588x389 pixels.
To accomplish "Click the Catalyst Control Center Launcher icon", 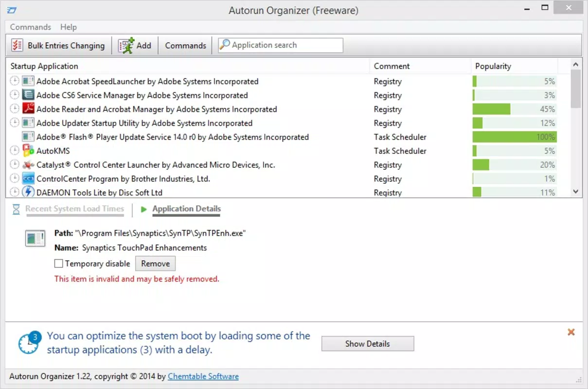I will coord(28,165).
